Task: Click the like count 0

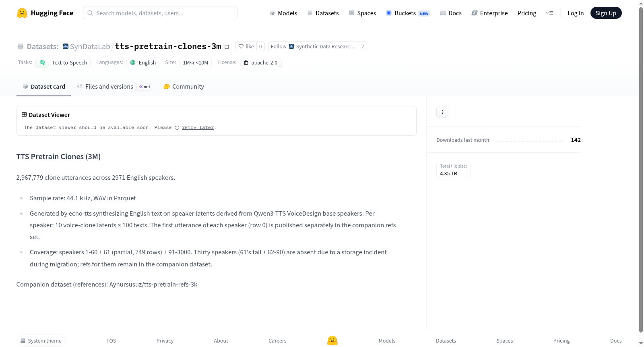Action: coord(260,46)
